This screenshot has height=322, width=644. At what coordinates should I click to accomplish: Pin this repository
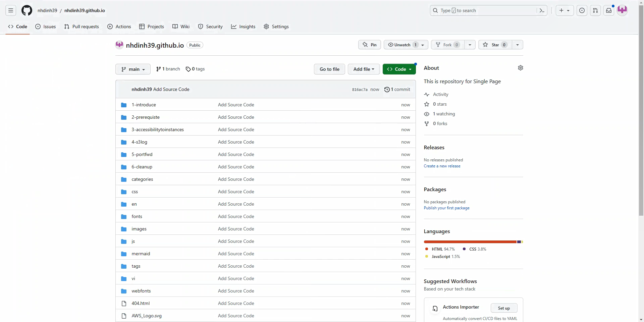click(x=370, y=45)
